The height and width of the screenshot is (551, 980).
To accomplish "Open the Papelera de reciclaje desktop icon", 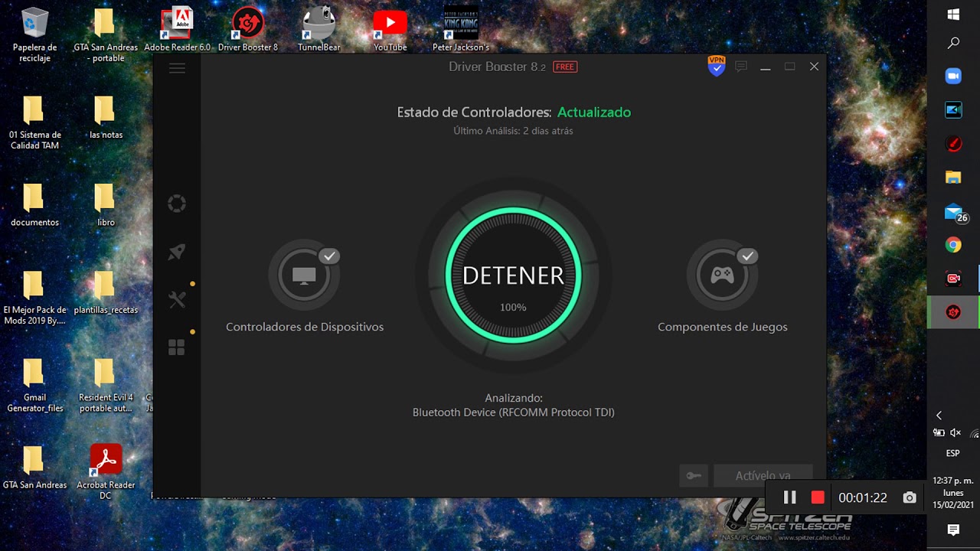I will (x=34, y=35).
